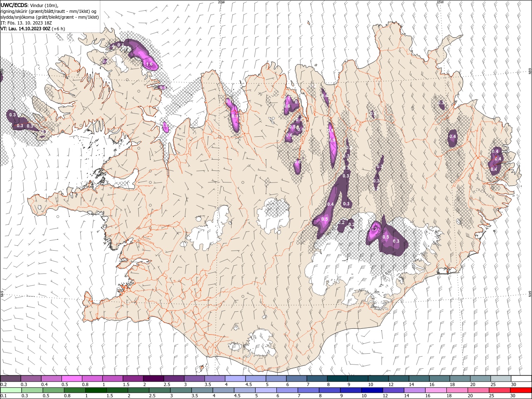Select the lower legend swatch between 7 and 8
This screenshot has height=399, width=532.
pyautogui.click(x=308, y=390)
